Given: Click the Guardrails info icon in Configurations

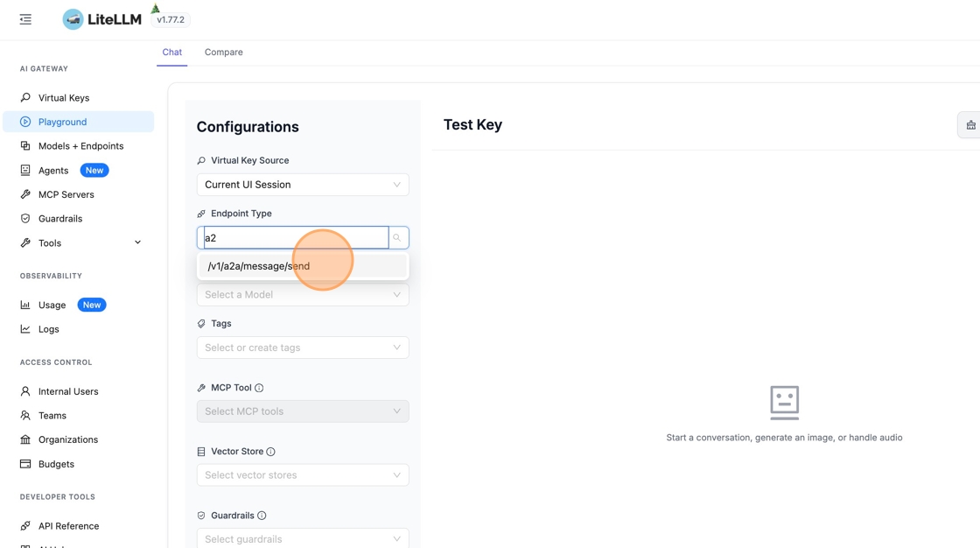Looking at the screenshot, I should [x=262, y=516].
